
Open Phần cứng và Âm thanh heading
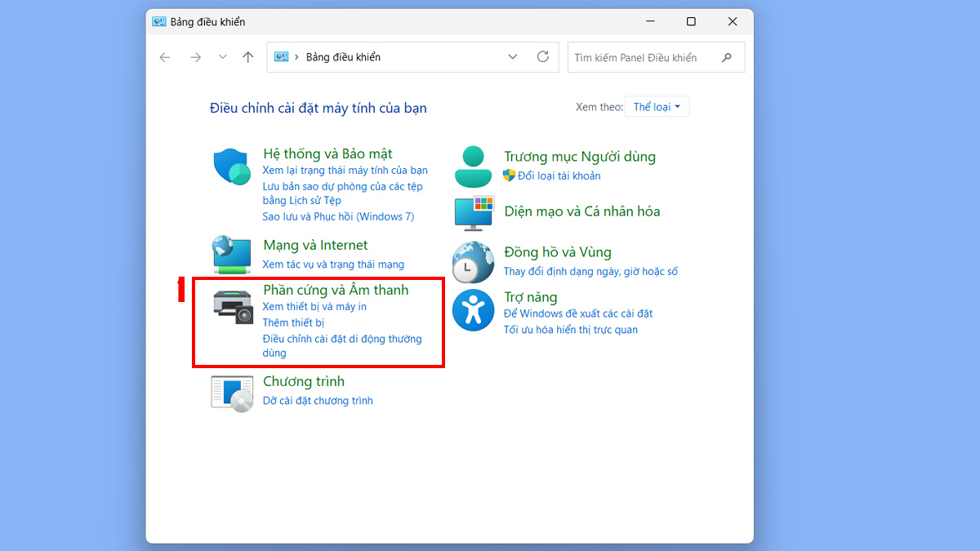pyautogui.click(x=336, y=290)
